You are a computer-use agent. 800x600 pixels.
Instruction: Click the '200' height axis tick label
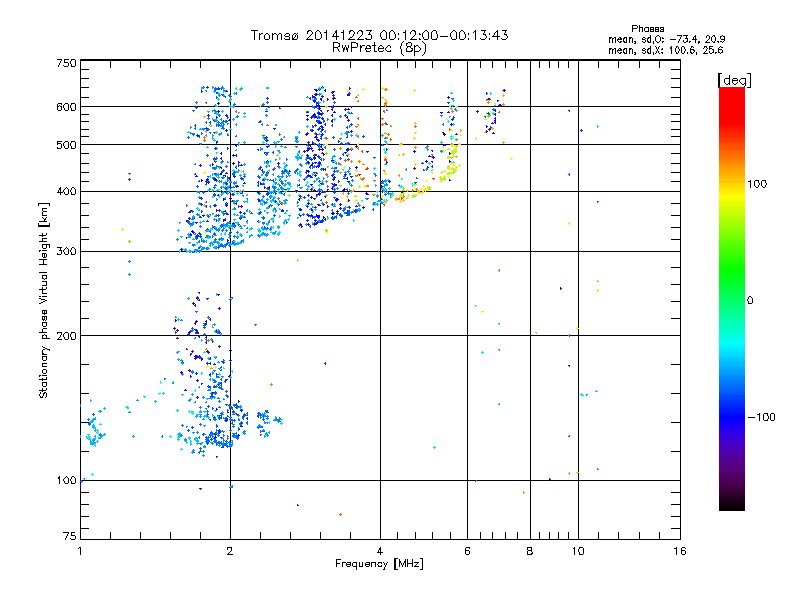[66, 336]
